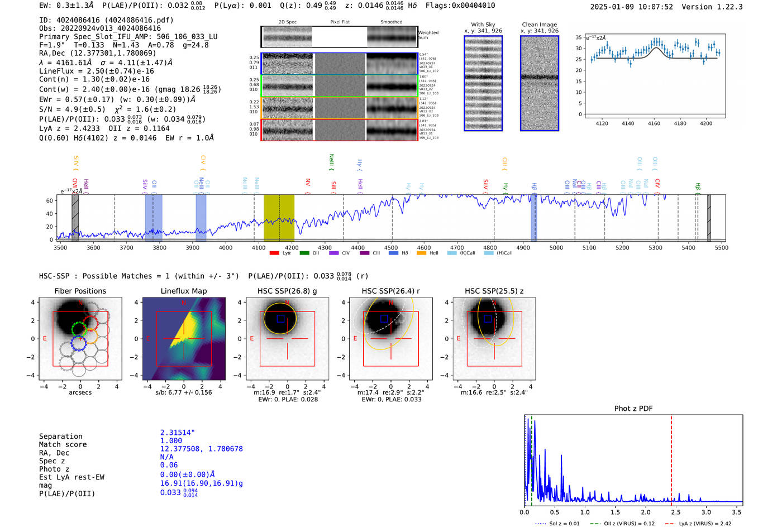Screen dimensions: 782x532
Task: Click the 'ID: 4024086416 (4024086416.pdf)' line
Action: coord(106,20)
